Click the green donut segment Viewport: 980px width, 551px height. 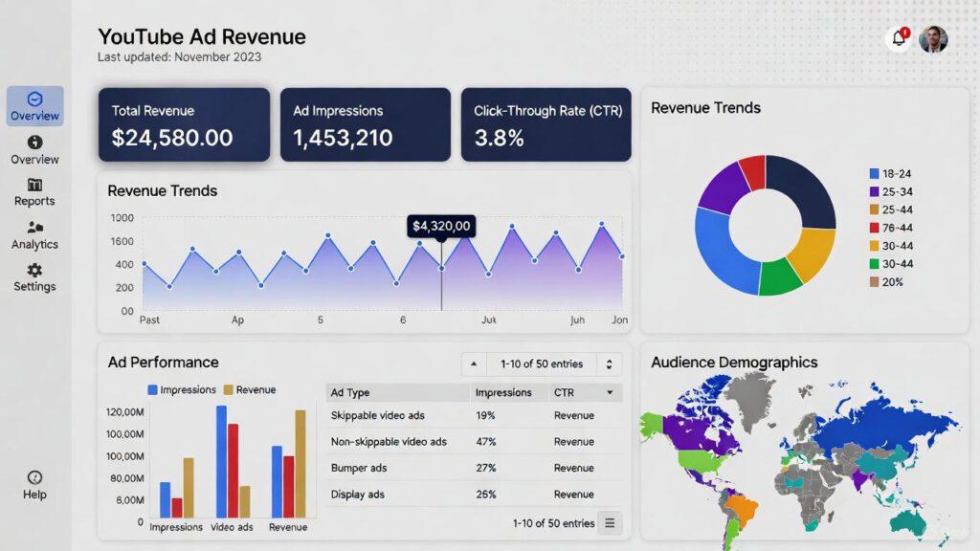pos(778,276)
